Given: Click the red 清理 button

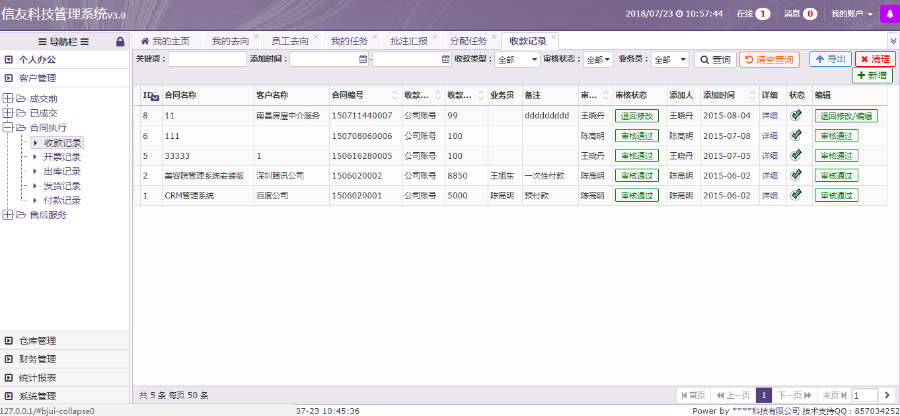Looking at the screenshot, I should click(875, 59).
